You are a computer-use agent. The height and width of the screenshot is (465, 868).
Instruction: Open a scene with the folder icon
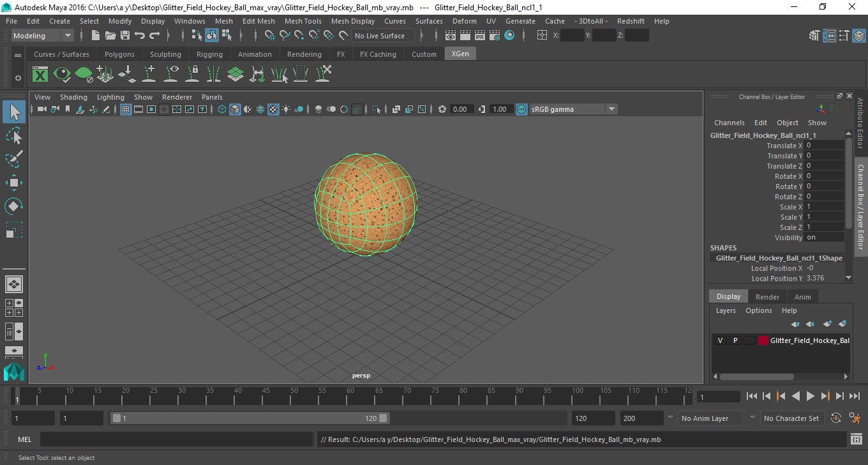[110, 36]
